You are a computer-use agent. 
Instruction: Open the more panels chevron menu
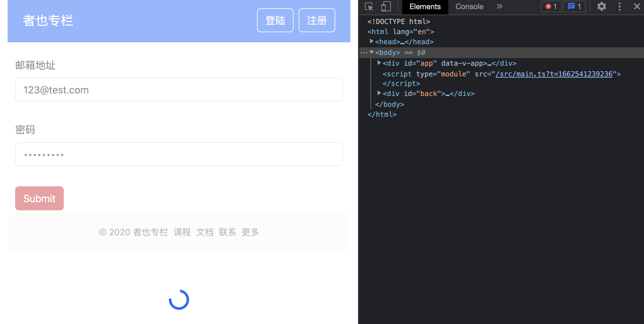tap(499, 6)
